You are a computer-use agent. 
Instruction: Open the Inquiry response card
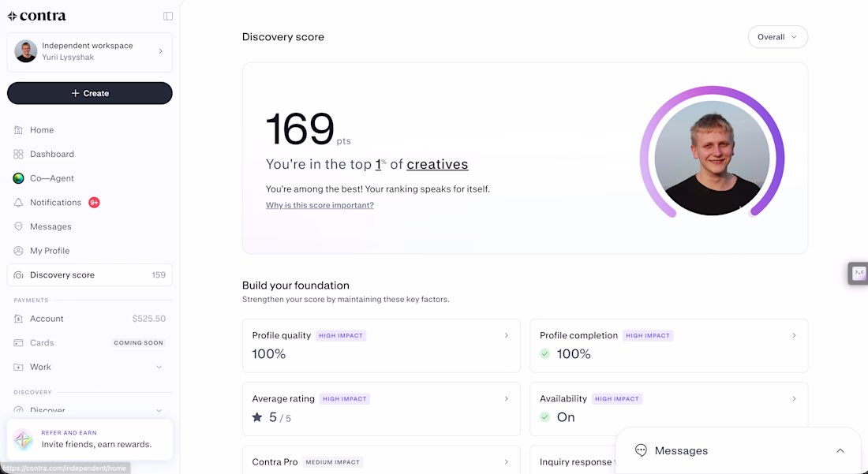573,460
